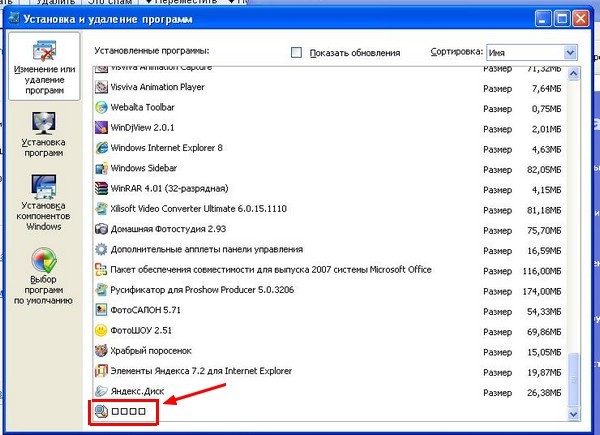Image resolution: width=600 pixels, height=435 pixels.
Task: Click the size value '174,00МБ' for Русификатор
Action: pyautogui.click(x=542, y=291)
